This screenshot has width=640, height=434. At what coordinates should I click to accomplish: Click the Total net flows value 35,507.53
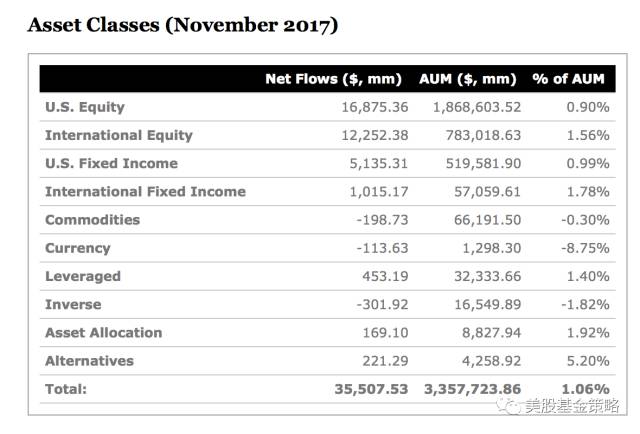tap(371, 389)
